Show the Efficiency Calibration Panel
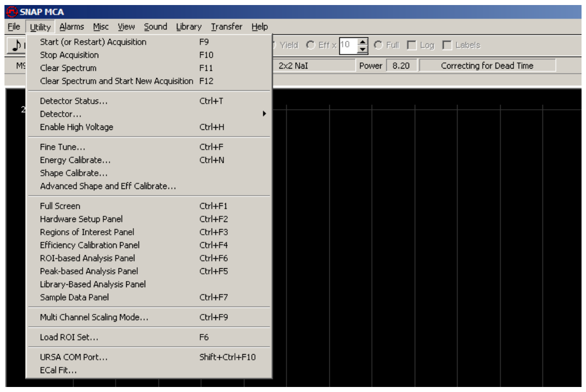Image resolution: width=586 pixels, height=392 pixels. [x=149, y=245]
